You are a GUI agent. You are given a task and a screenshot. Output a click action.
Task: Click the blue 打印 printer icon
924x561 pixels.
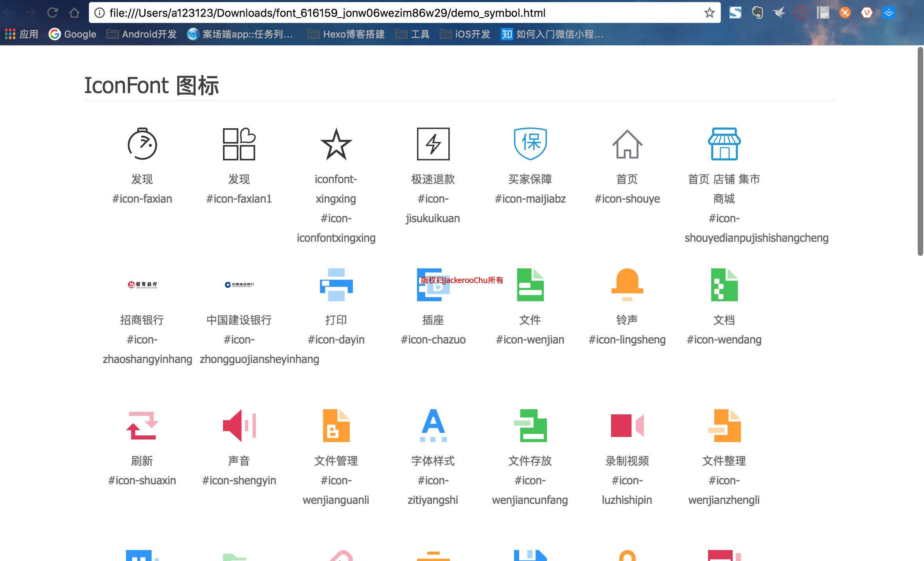click(x=336, y=285)
